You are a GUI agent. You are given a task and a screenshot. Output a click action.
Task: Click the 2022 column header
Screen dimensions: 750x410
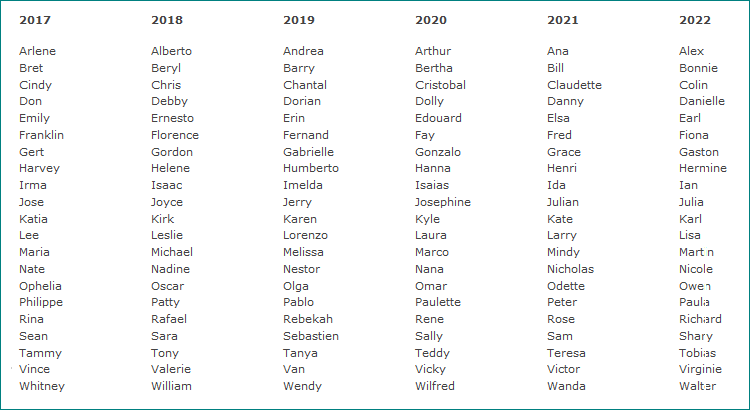(695, 20)
